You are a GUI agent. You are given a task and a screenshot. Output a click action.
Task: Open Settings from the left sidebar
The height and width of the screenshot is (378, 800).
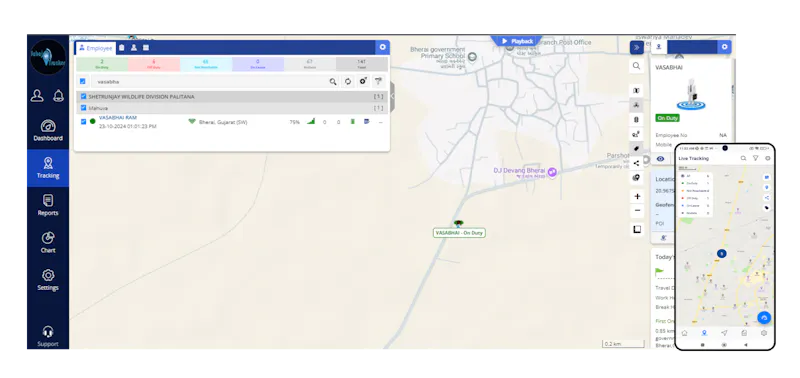48,280
